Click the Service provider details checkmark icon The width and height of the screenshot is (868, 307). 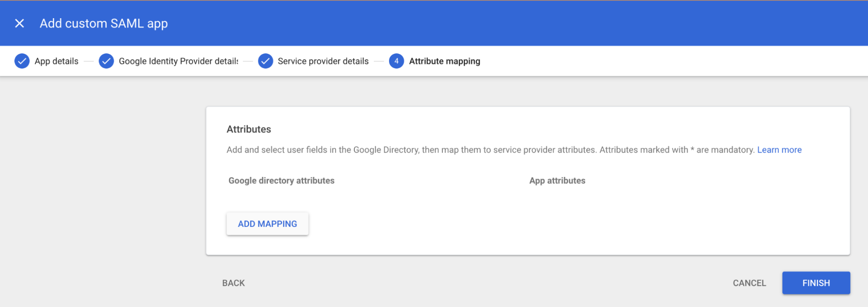click(265, 61)
